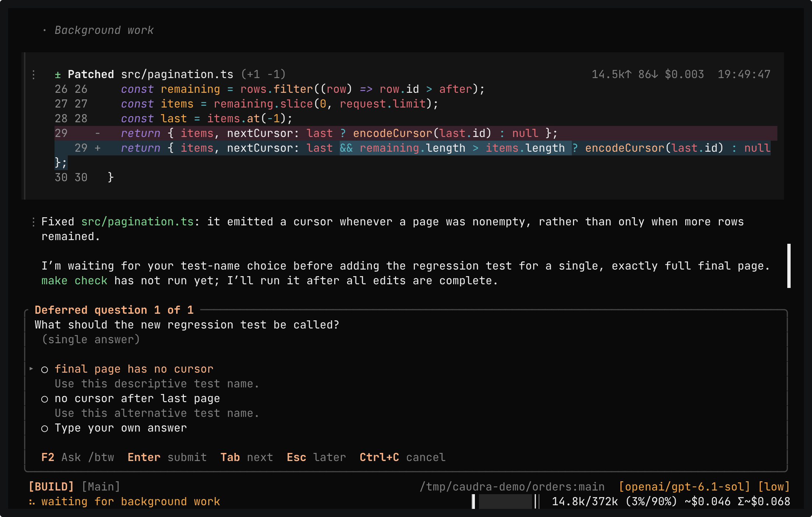Click the "14.5k↑ 86↓ $0.003" token stats
This screenshot has height=517, width=812.
coord(648,74)
